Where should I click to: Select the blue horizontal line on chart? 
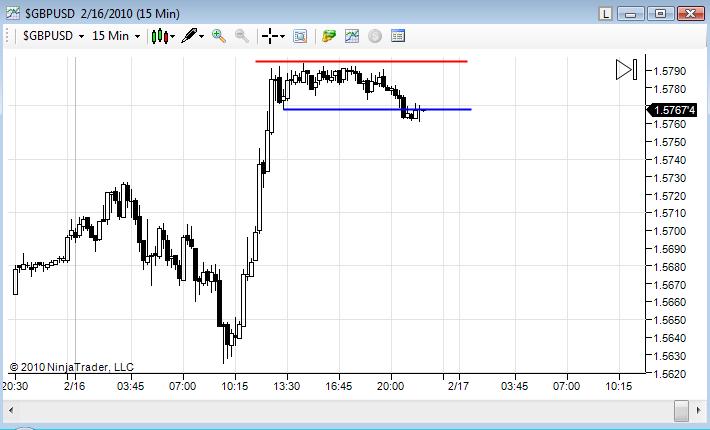click(x=377, y=109)
